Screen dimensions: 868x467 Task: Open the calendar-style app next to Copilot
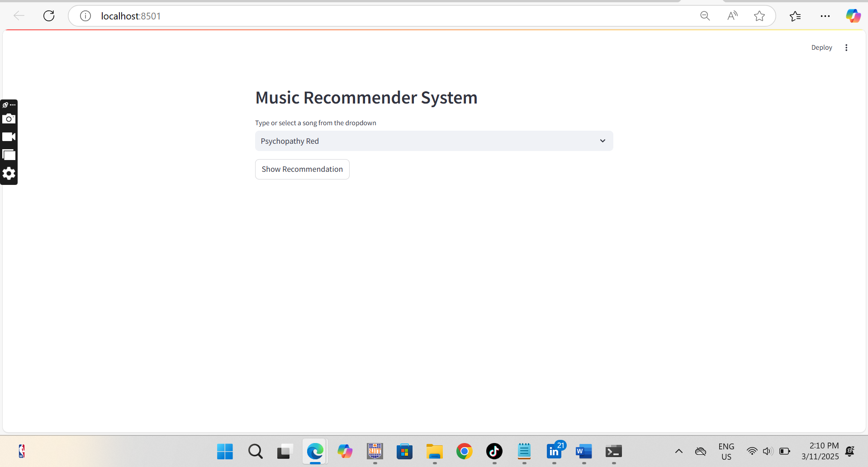pyautogui.click(x=375, y=451)
